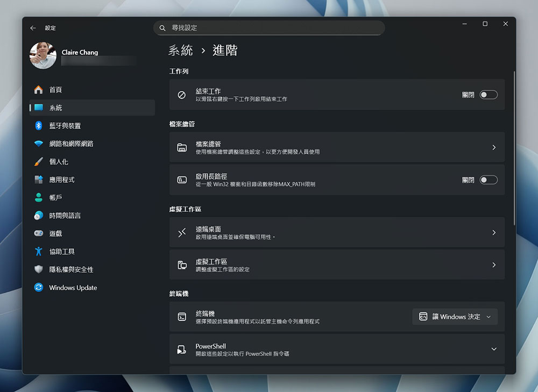
Task: Click the 結束工作 prohibit icon
Action: [181, 95]
